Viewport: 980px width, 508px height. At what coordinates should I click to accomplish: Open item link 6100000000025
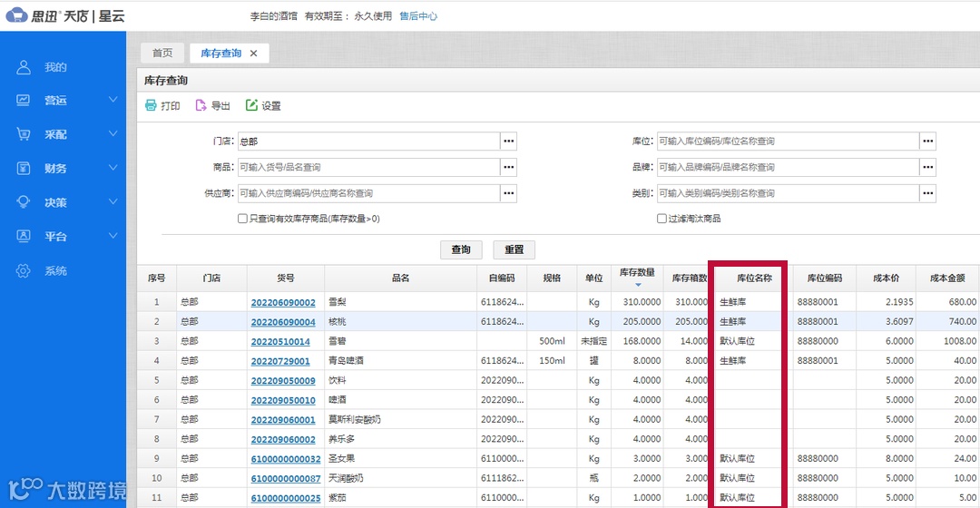286,498
